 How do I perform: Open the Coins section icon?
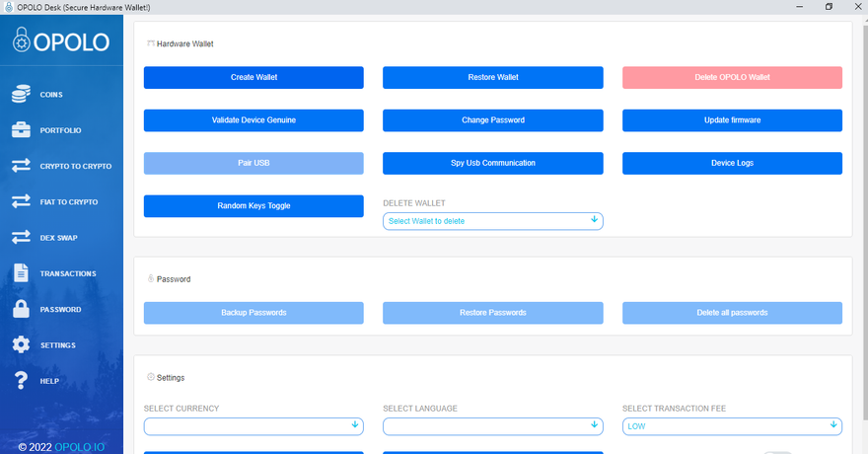pyautogui.click(x=21, y=95)
